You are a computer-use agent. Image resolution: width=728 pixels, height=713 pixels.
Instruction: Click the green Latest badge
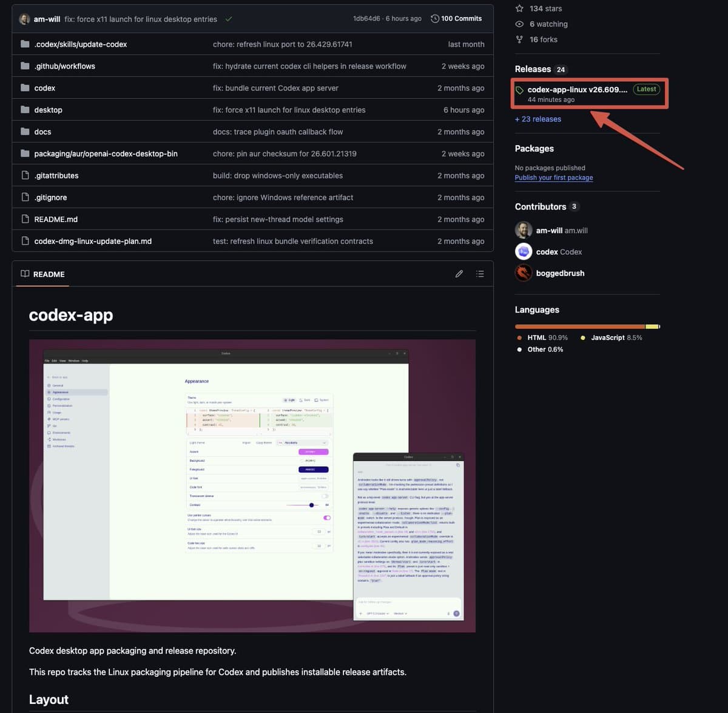pos(646,89)
